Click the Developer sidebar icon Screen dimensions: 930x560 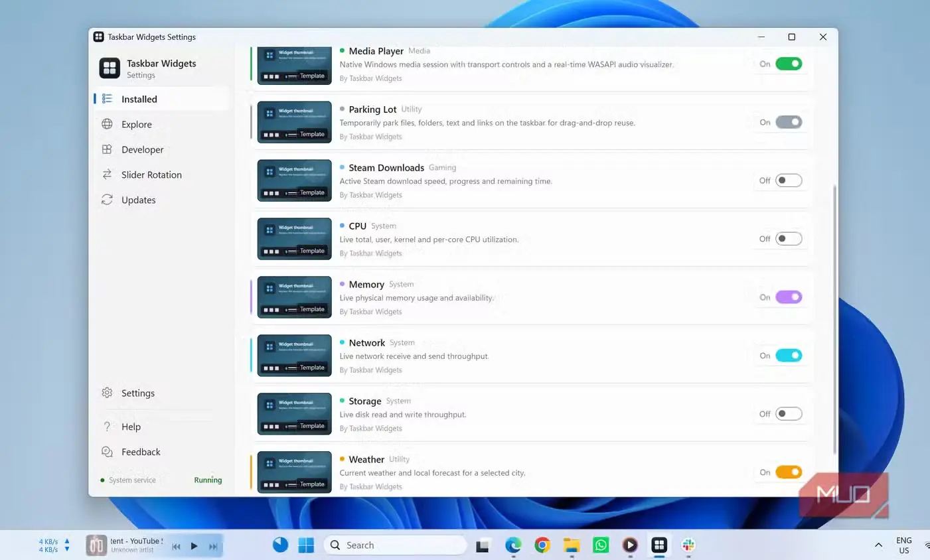pos(107,149)
